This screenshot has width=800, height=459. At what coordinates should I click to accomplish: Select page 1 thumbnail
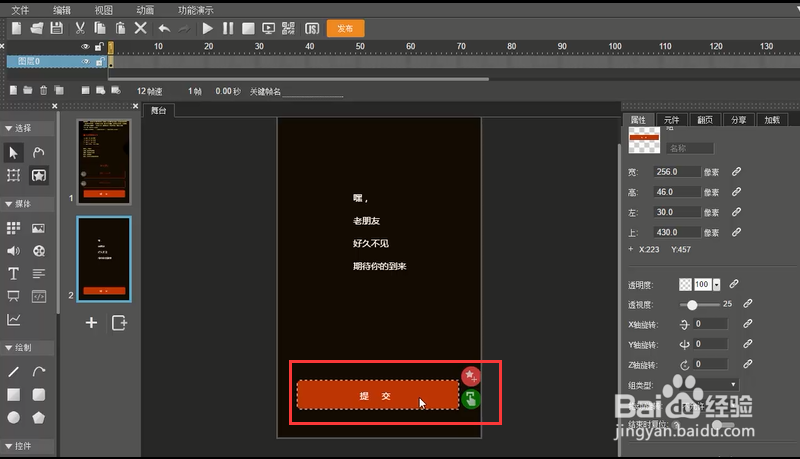[104, 162]
